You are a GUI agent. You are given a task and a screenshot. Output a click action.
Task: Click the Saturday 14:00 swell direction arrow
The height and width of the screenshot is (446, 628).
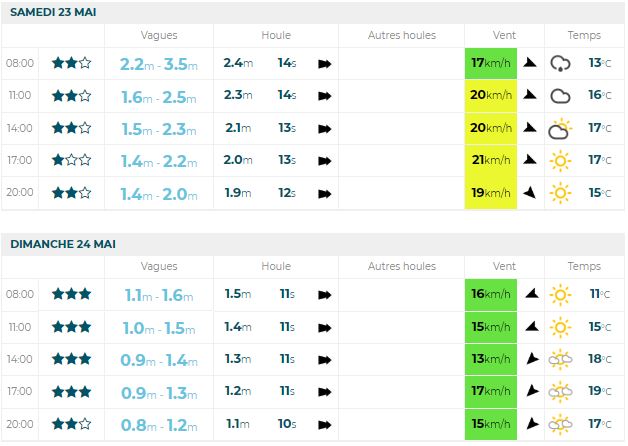325,128
